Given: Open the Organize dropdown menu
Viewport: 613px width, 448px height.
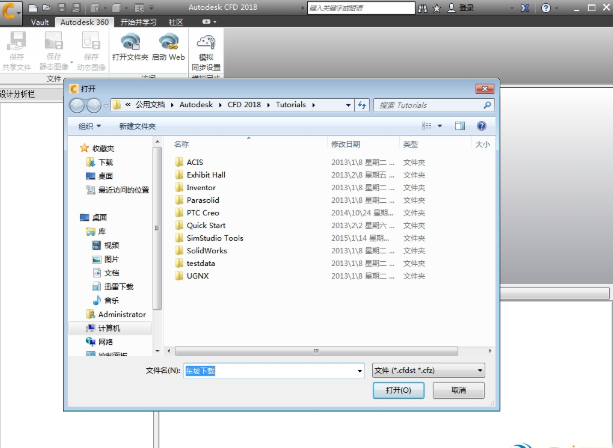Looking at the screenshot, I should point(90,126).
